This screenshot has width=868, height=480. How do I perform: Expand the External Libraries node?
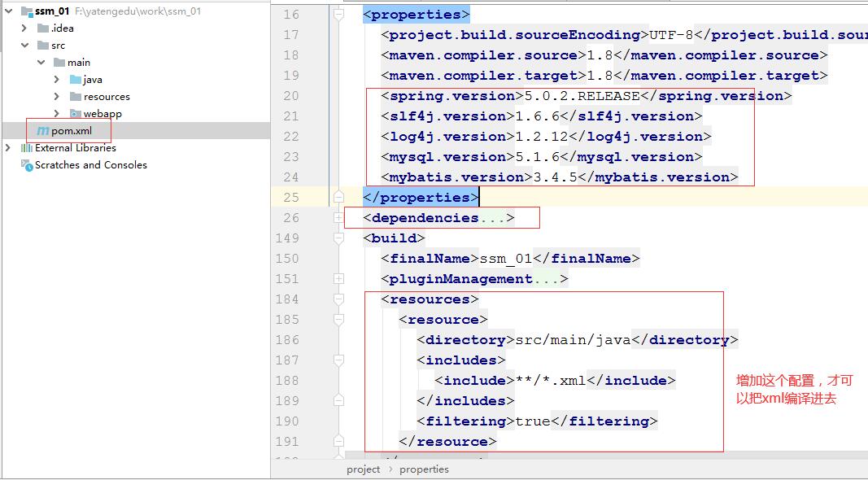8,148
